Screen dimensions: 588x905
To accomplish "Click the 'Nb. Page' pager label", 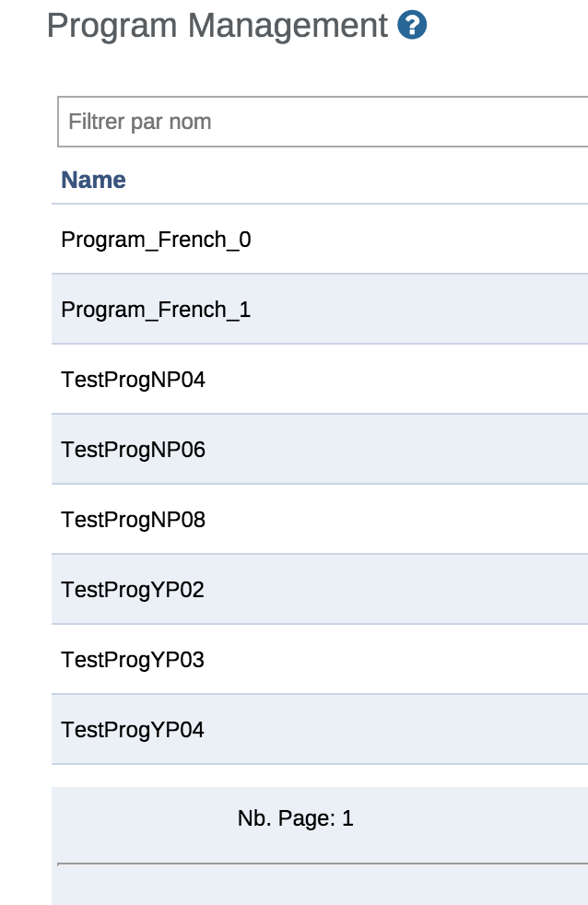I will point(286,818).
